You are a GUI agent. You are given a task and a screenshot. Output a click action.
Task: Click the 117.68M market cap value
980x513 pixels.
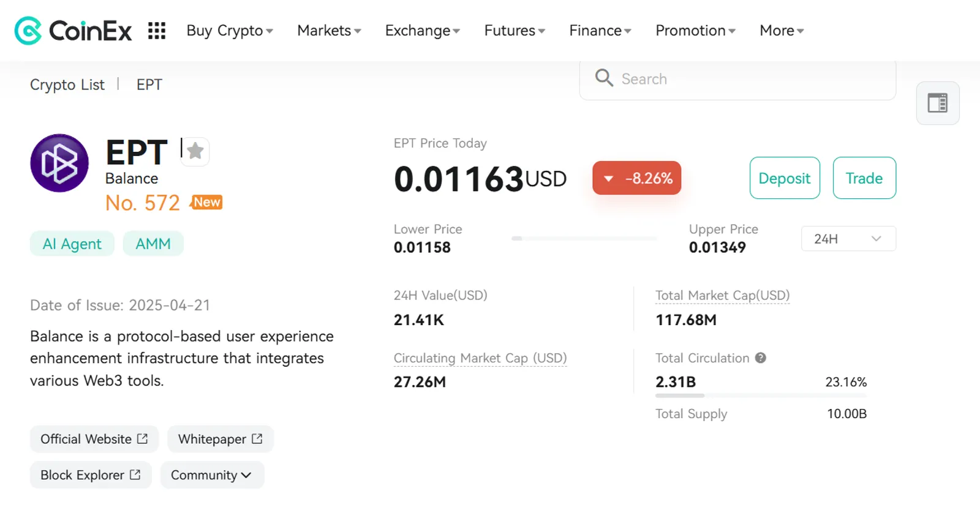pos(686,320)
